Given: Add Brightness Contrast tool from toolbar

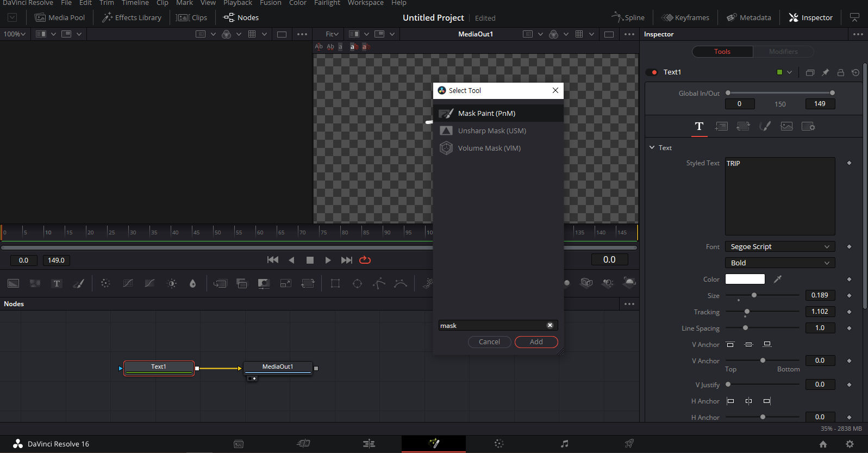Looking at the screenshot, I should (x=172, y=283).
